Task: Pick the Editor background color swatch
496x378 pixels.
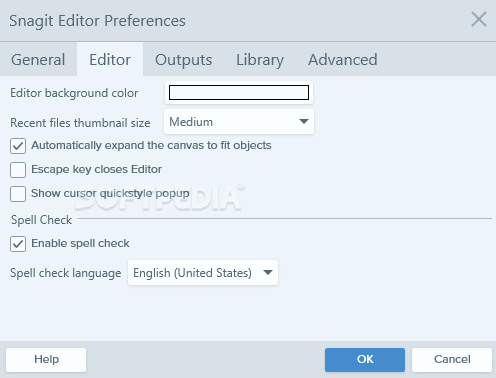Action: pyautogui.click(x=239, y=93)
